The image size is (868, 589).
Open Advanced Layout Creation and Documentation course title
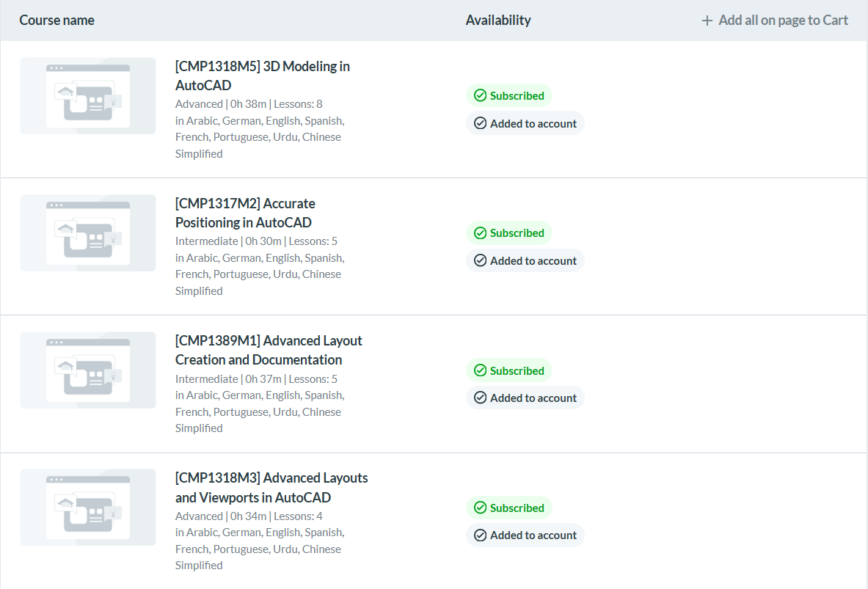[x=269, y=351]
